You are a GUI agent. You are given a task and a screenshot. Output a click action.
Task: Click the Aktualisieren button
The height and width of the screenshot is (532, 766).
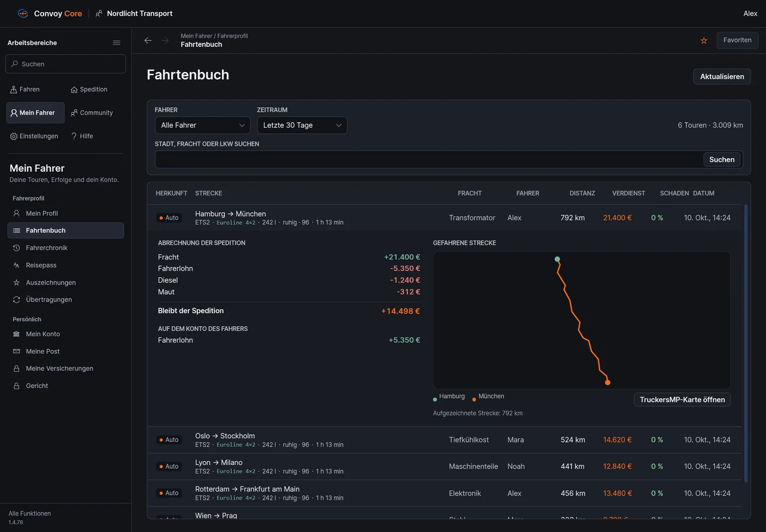pyautogui.click(x=722, y=77)
